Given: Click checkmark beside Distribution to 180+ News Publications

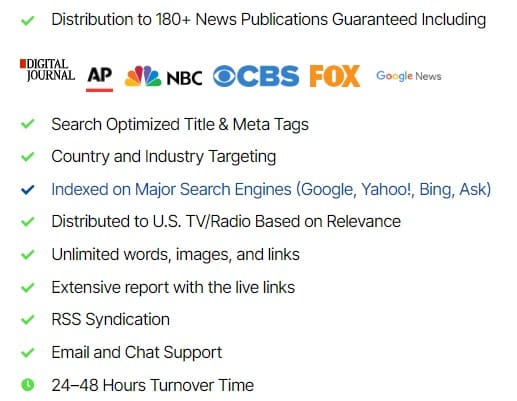Looking at the screenshot, I should [28, 21].
